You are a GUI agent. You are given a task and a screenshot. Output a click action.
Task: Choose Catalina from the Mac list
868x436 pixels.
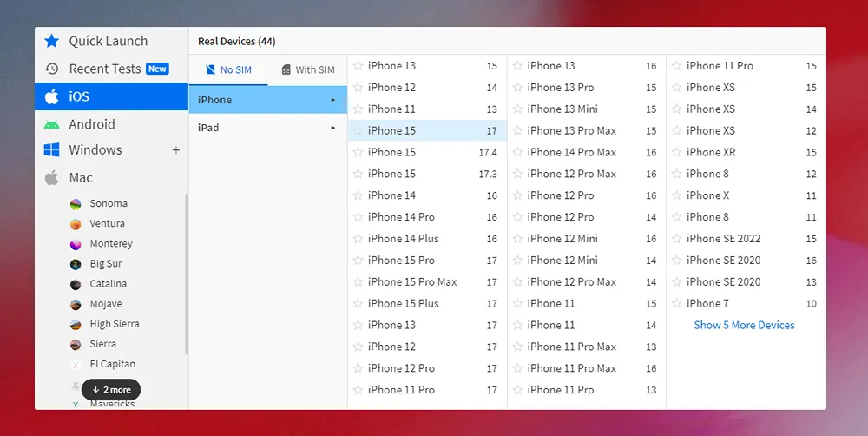108,284
